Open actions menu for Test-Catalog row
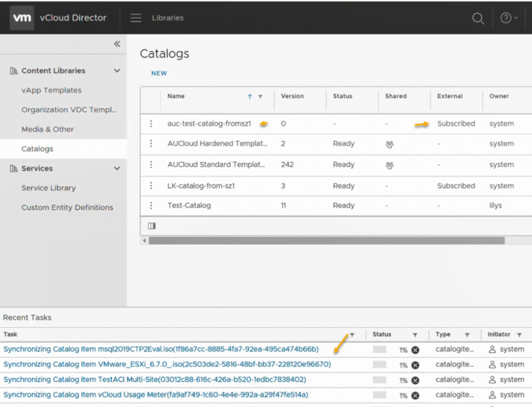This screenshot has width=532, height=407. pyautogui.click(x=151, y=206)
